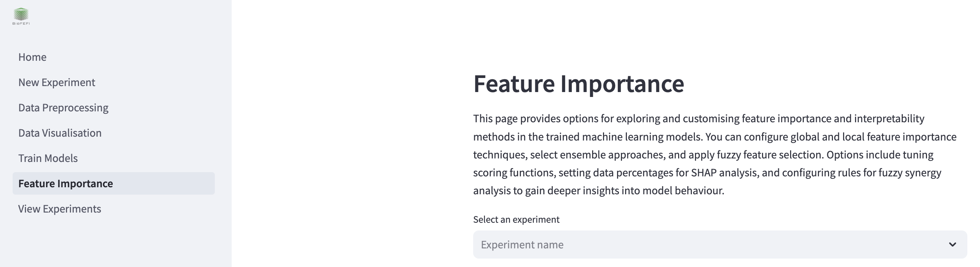Open View Experiments

pos(59,209)
